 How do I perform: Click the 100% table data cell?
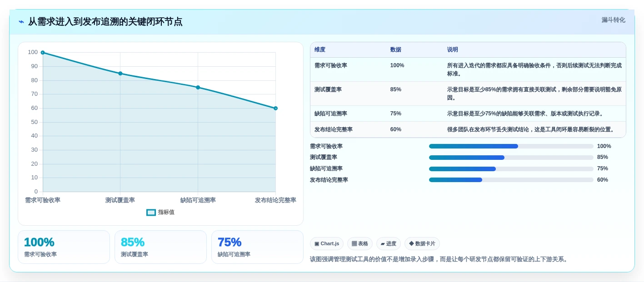[397, 66]
